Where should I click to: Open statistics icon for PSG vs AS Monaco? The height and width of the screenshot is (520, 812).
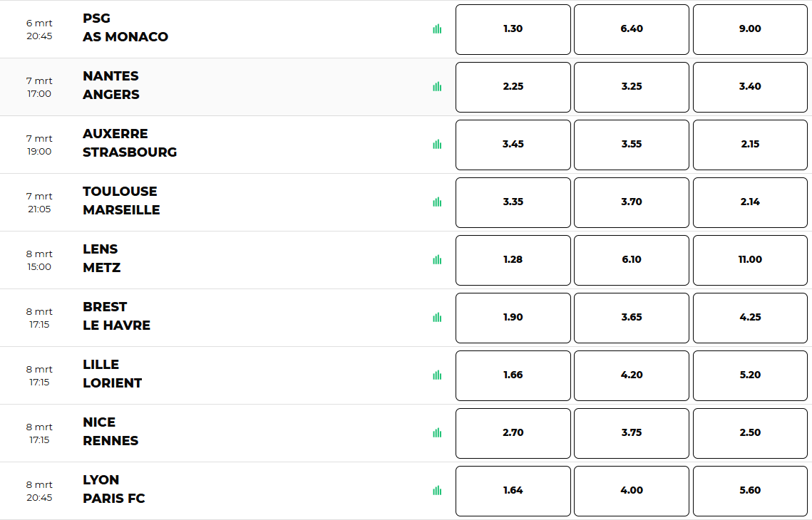tap(437, 29)
